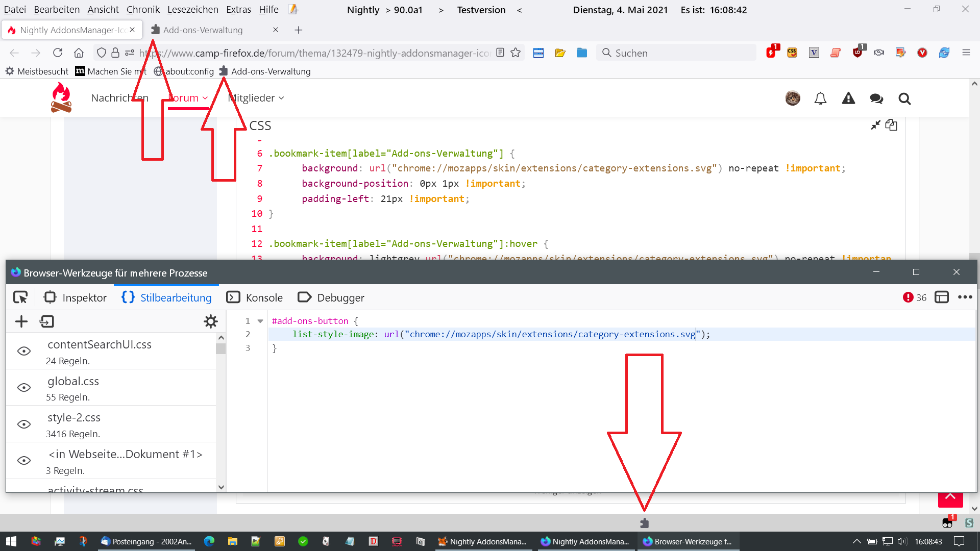980x551 pixels.
Task: Open style editor options gear
Action: coord(210,321)
